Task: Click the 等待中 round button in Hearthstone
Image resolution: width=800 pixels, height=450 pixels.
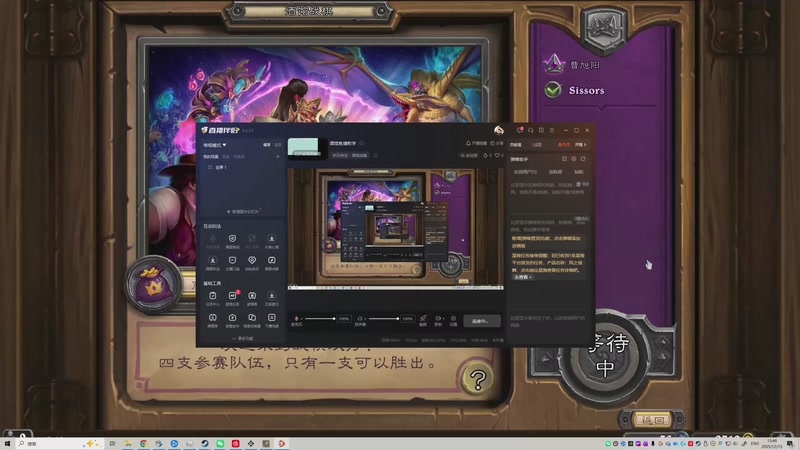Action: tap(606, 356)
